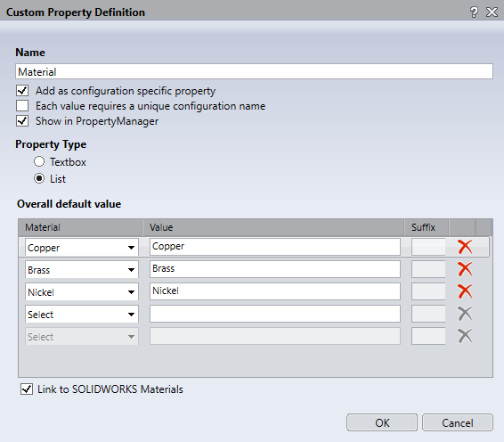The image size is (504, 442).
Task: Click the Value column header
Action: 273,227
